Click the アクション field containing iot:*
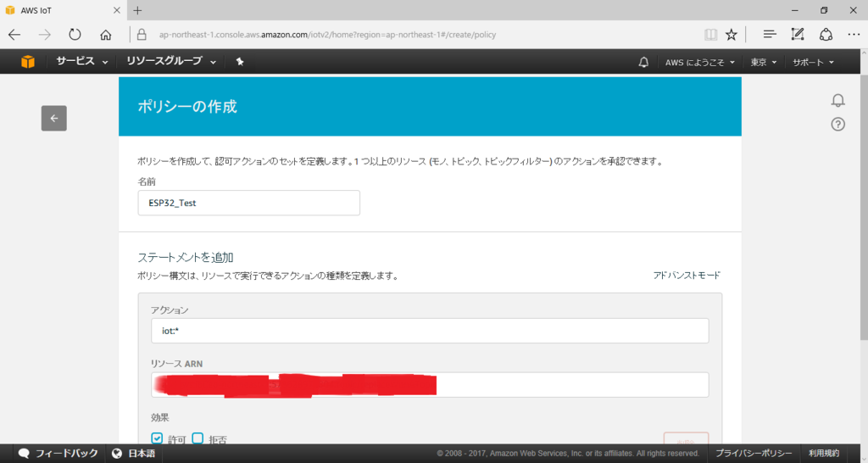This screenshot has width=868, height=463. click(430, 331)
